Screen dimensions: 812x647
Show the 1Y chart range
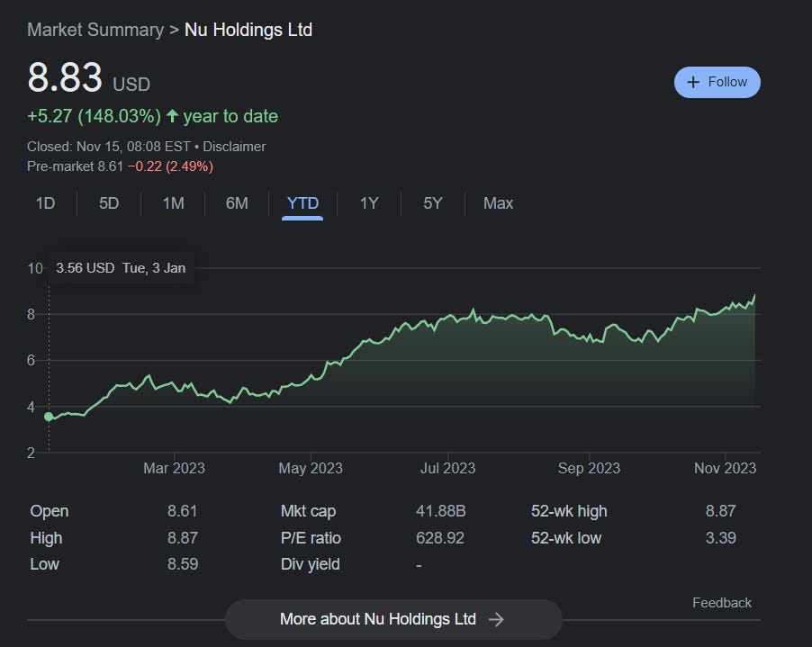click(x=369, y=203)
